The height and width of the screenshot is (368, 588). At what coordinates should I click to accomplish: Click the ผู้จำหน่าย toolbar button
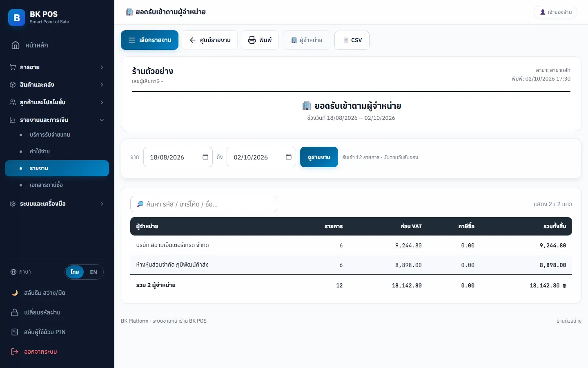[x=307, y=40]
